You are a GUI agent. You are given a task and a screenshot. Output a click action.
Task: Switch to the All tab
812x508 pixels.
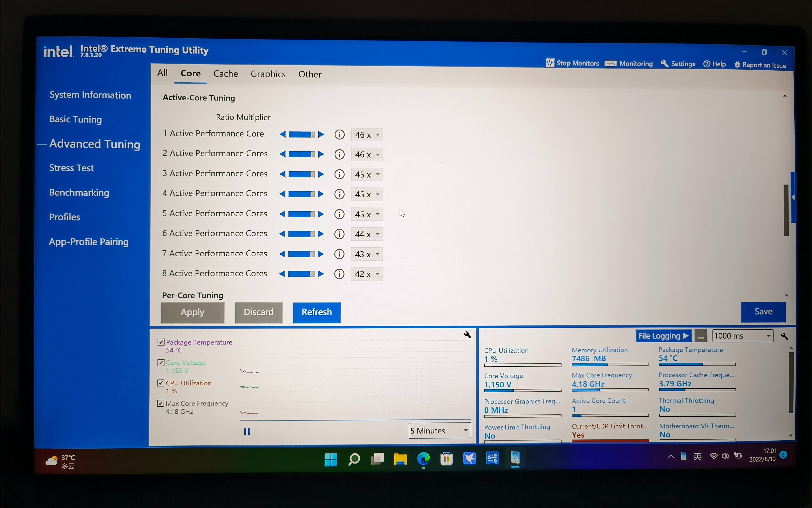pyautogui.click(x=162, y=73)
